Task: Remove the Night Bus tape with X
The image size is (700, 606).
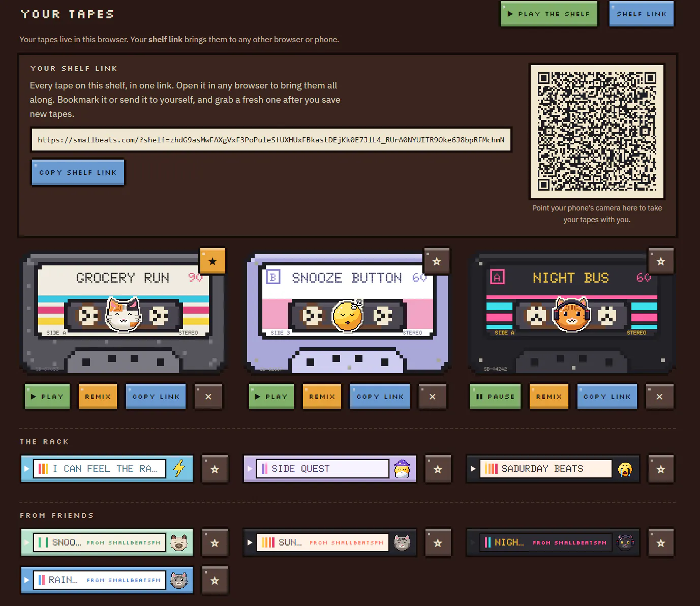Action: point(659,397)
